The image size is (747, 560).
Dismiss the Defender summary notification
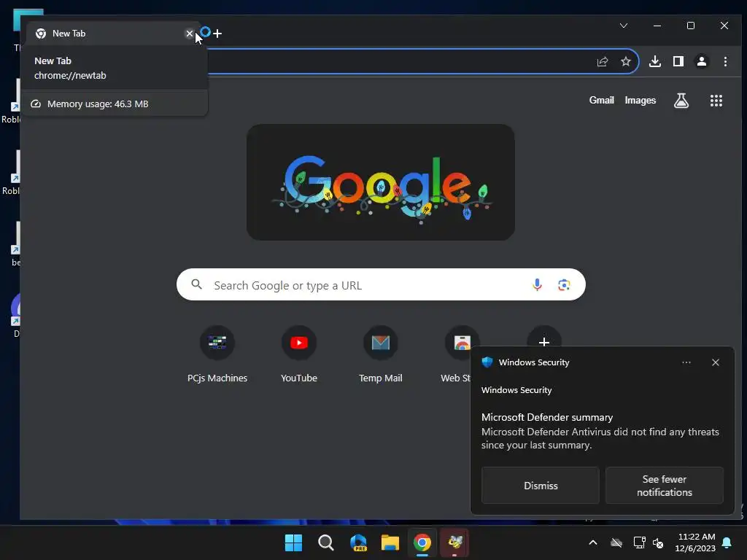point(541,485)
